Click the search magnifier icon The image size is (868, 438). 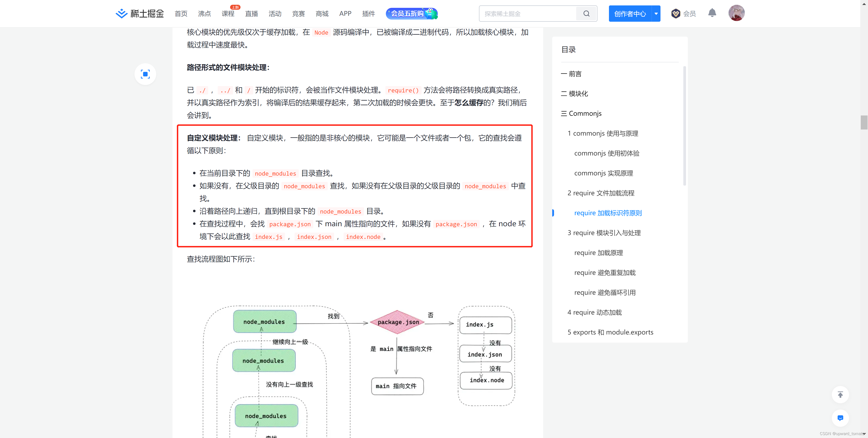click(586, 14)
